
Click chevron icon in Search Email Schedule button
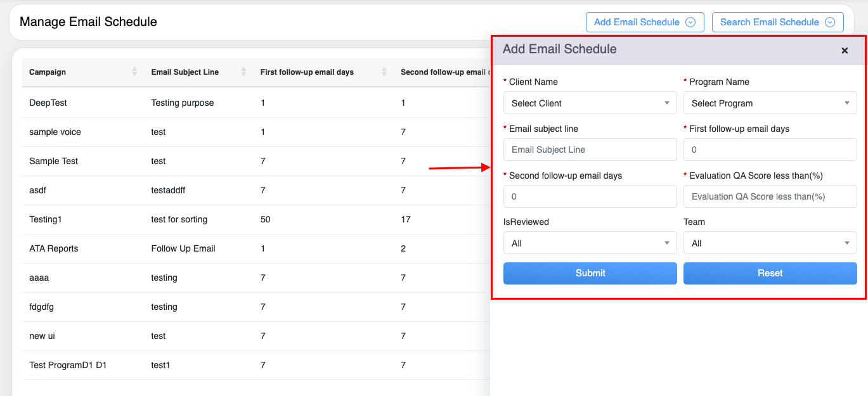pyautogui.click(x=830, y=22)
